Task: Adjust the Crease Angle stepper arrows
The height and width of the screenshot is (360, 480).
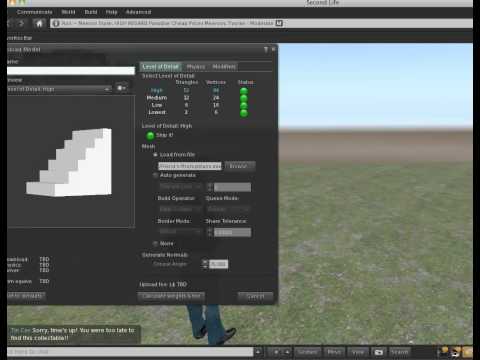Action: click(x=205, y=264)
